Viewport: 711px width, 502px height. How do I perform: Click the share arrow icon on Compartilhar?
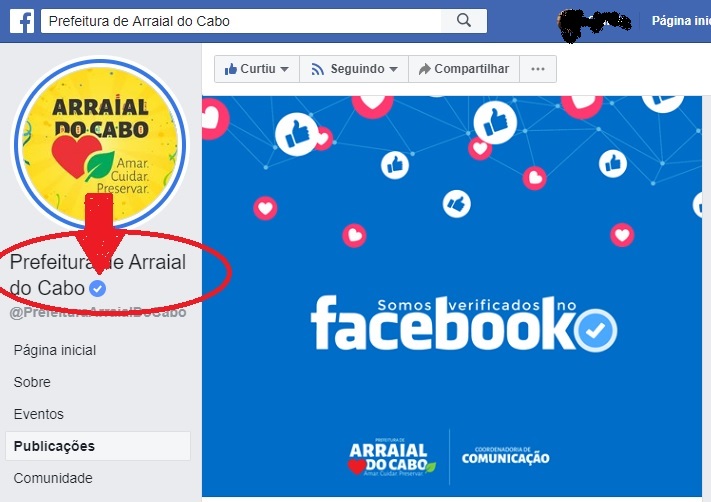pyautogui.click(x=424, y=69)
